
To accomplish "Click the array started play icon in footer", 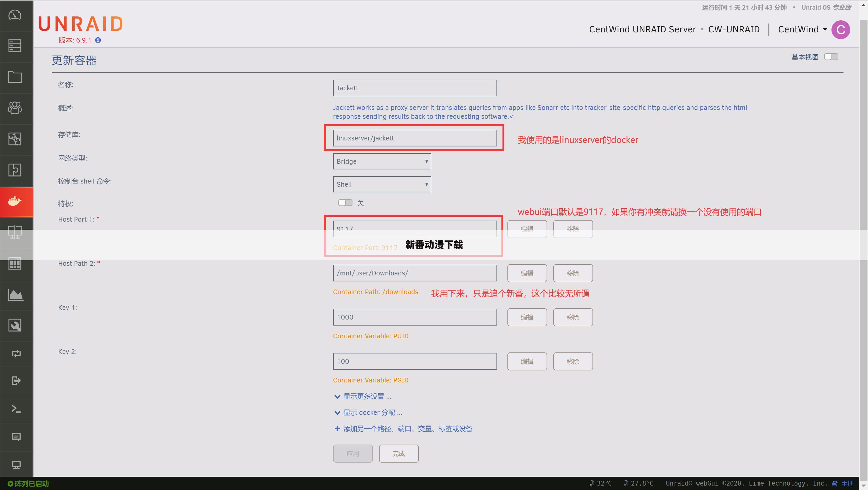I will (x=10, y=483).
